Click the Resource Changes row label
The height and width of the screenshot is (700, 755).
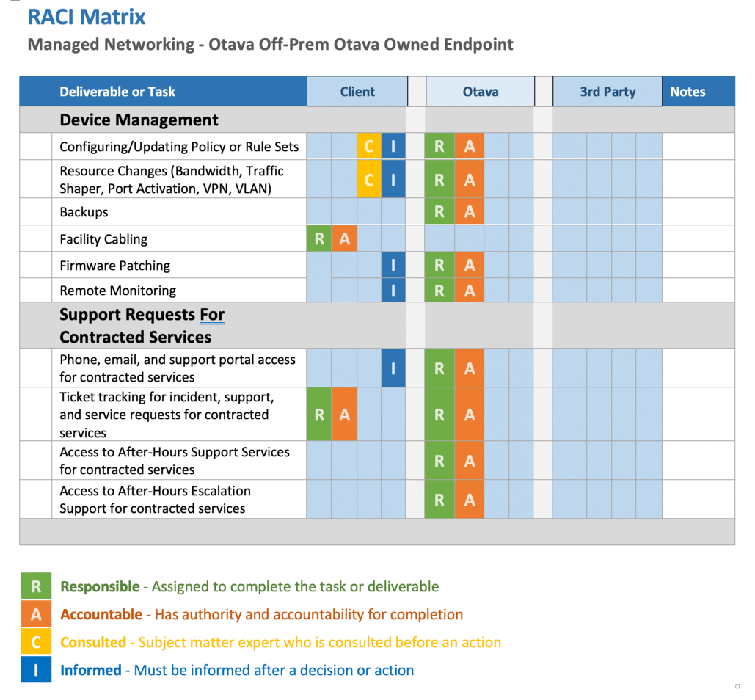pos(172,180)
